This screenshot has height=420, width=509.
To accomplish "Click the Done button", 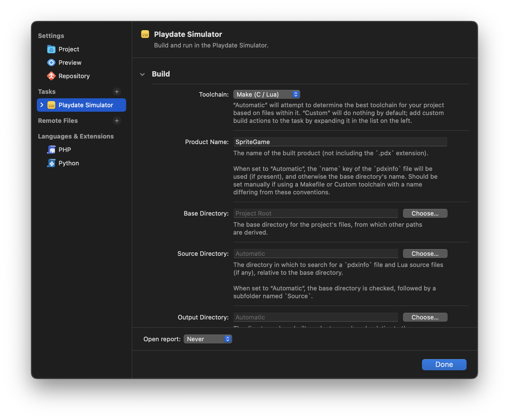I will (x=444, y=364).
